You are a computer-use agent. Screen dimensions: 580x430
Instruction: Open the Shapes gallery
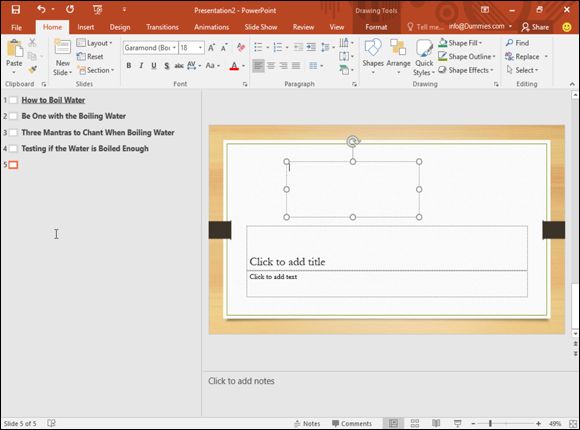point(373,56)
